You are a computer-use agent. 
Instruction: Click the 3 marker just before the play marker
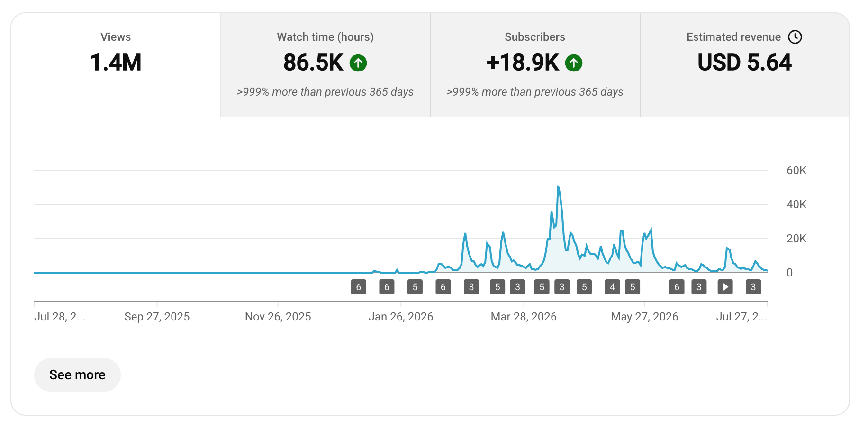tap(699, 287)
